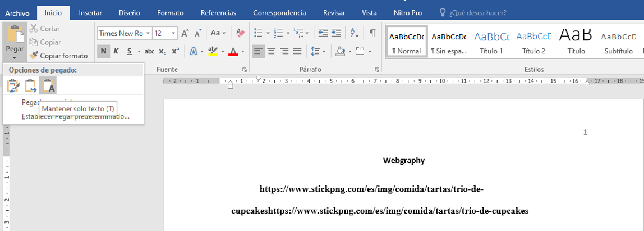This screenshot has width=644, height=231.
Task: Apply the subscript formatting
Action: 163,51
